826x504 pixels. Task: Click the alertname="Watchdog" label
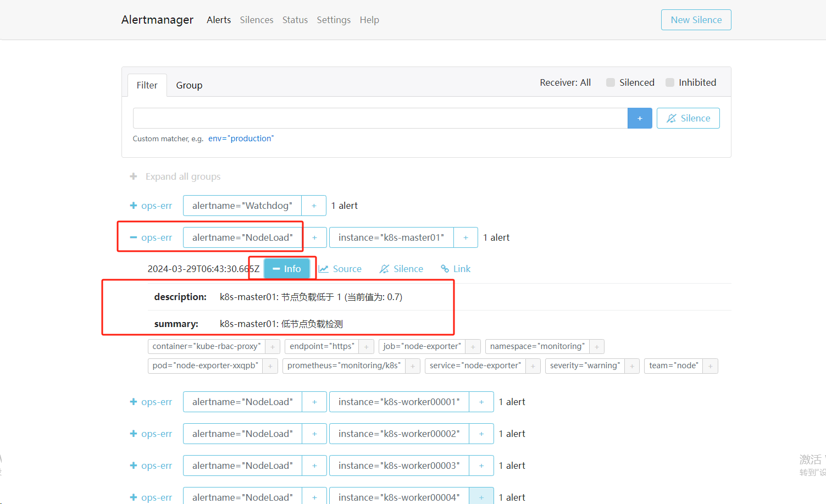click(242, 206)
